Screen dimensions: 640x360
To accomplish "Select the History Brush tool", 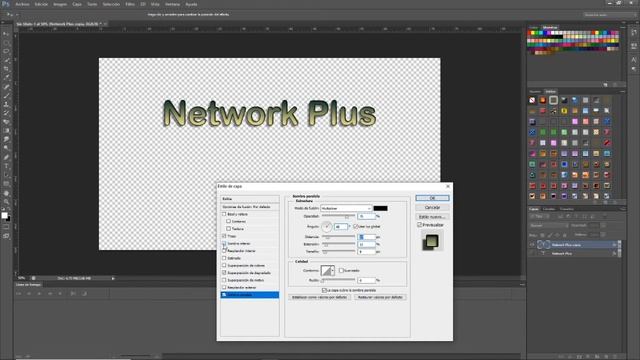I will click(6, 113).
